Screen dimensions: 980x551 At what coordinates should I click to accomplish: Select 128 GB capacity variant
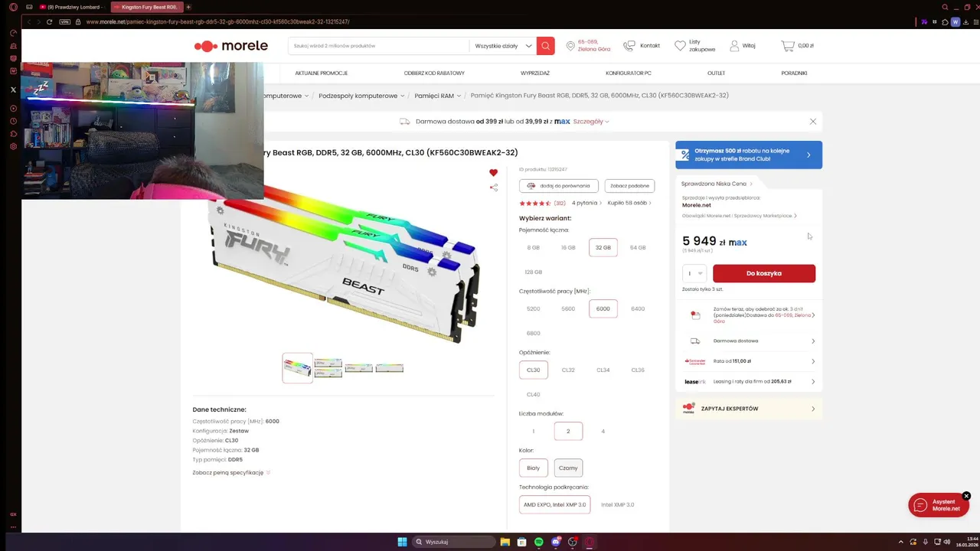click(x=534, y=272)
